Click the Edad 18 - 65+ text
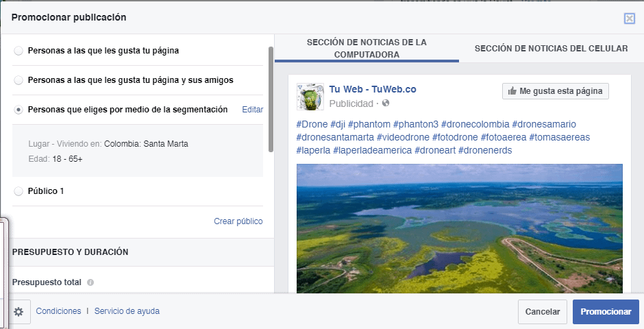This screenshot has height=329, width=644. pyautogui.click(x=55, y=159)
